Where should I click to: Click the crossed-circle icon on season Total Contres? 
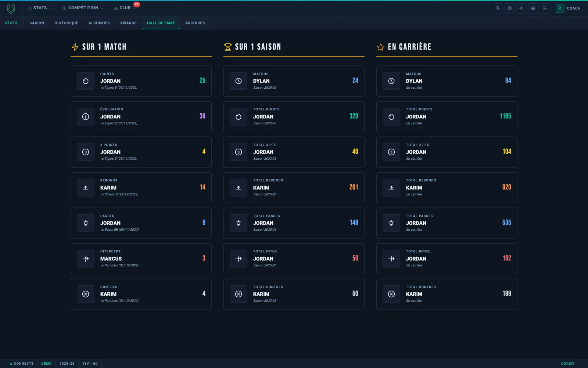[x=239, y=294]
